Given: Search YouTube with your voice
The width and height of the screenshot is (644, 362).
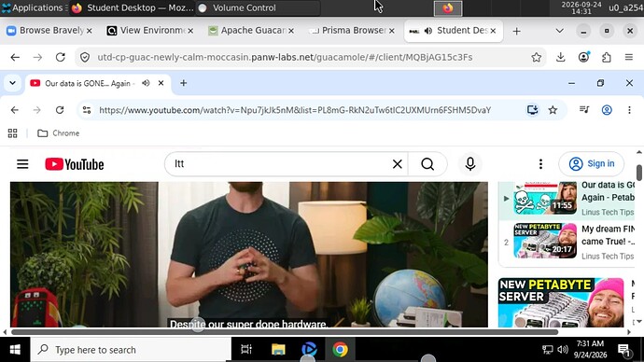Looking at the screenshot, I should coord(470,164).
